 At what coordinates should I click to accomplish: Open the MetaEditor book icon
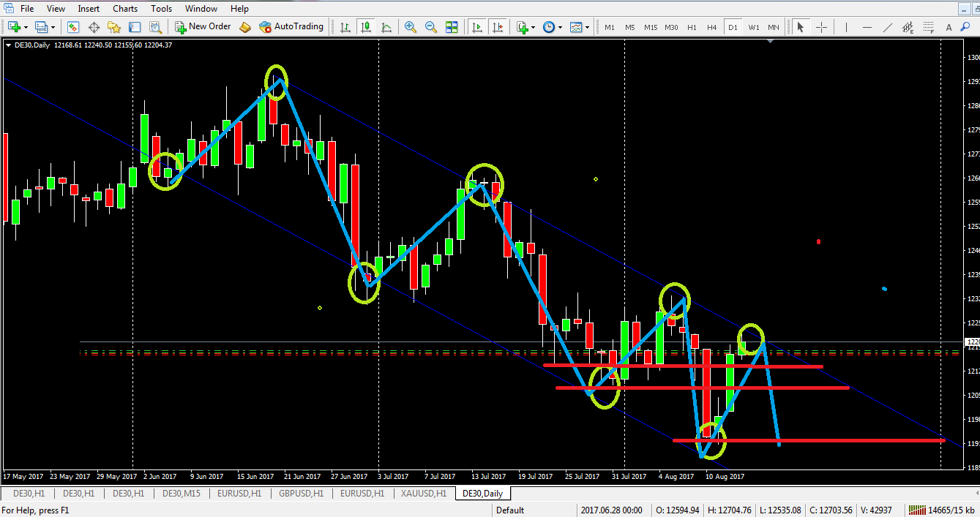coord(245,27)
